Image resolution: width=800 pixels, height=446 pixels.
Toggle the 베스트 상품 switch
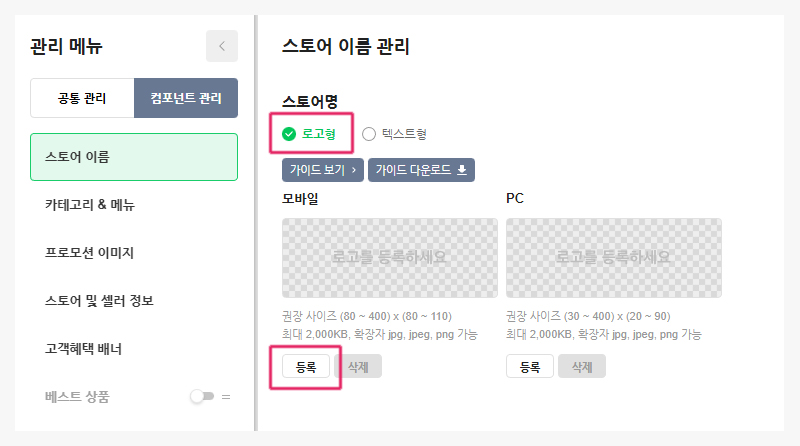tap(202, 397)
